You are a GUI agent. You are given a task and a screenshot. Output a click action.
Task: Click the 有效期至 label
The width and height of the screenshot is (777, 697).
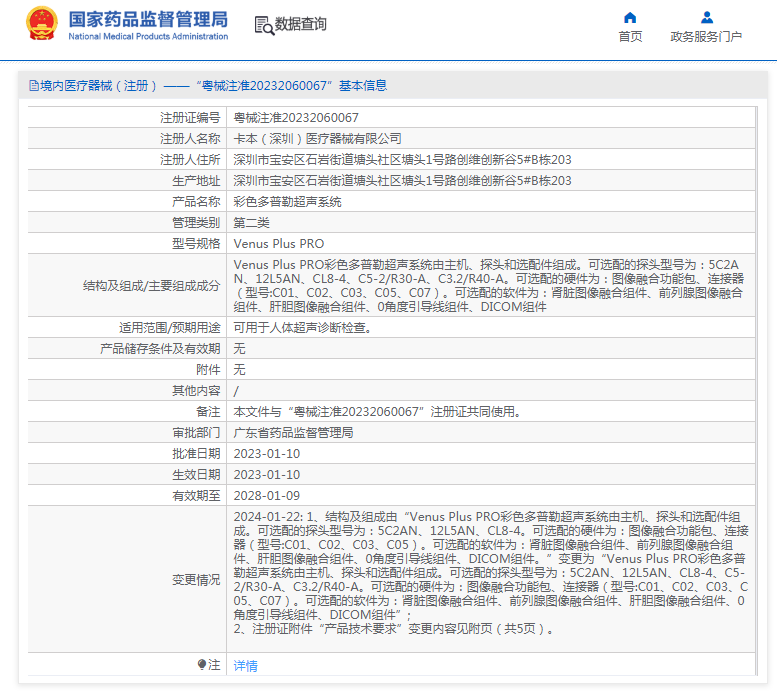click(196, 496)
